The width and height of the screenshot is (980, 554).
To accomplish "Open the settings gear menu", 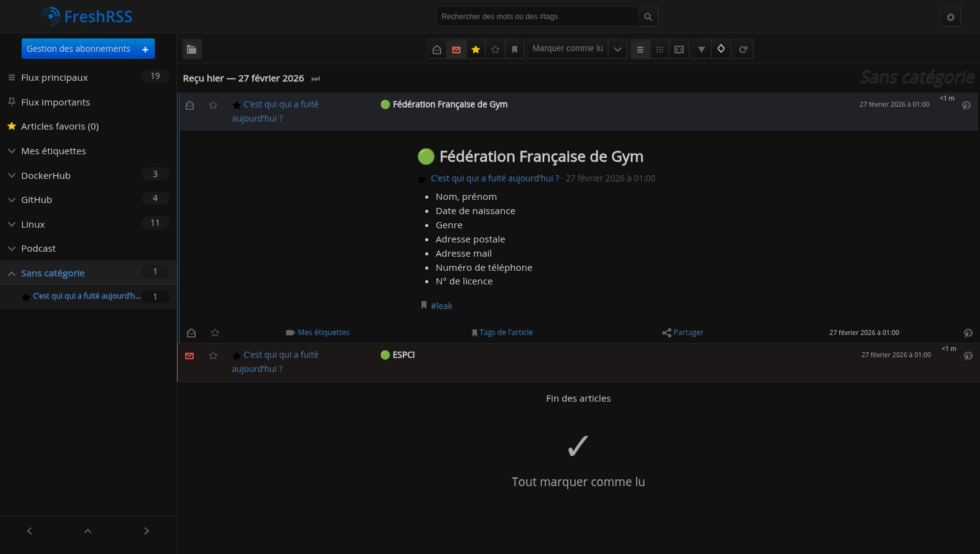I will [950, 17].
